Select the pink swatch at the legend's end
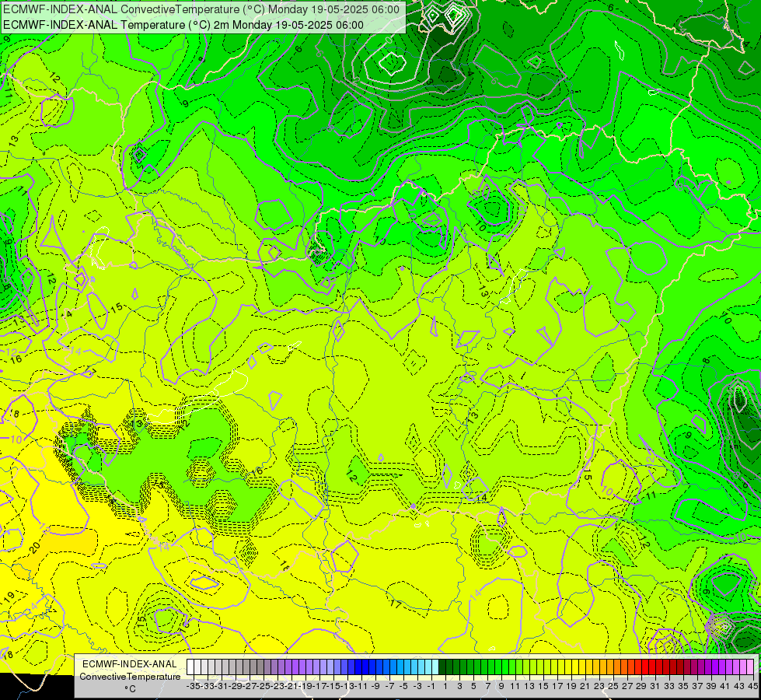Image resolution: width=761 pixels, height=700 pixels. tap(750, 667)
